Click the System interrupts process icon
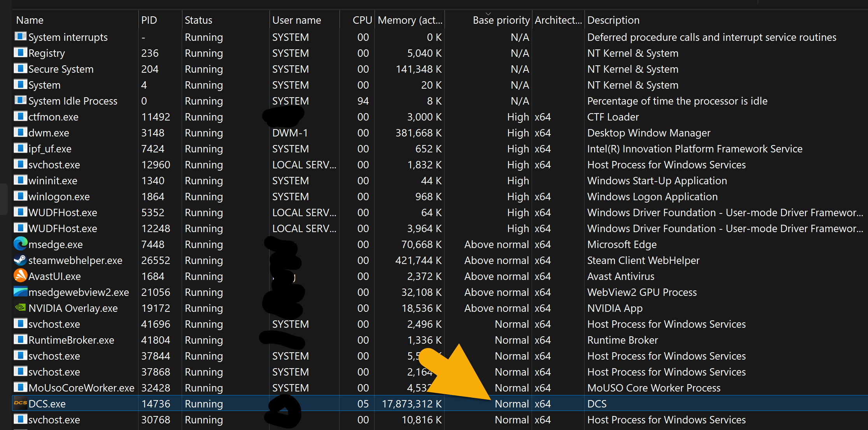 (20, 36)
